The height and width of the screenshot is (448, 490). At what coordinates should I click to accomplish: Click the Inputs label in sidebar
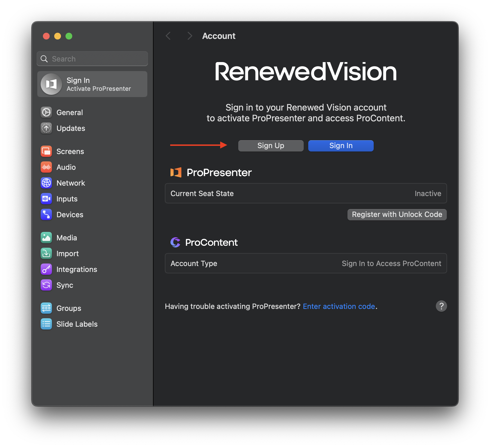(x=67, y=199)
